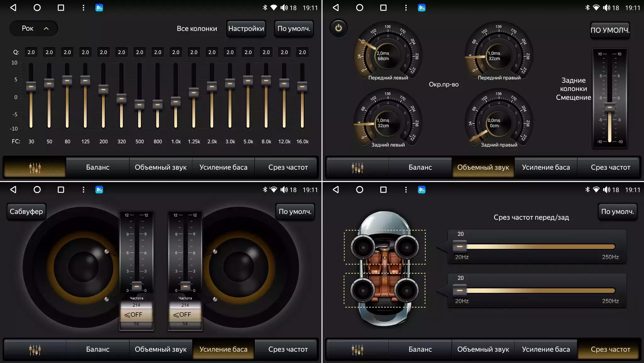
Task: Tap back arrow in the equalizer screen
Action: pyautogui.click(x=13, y=8)
